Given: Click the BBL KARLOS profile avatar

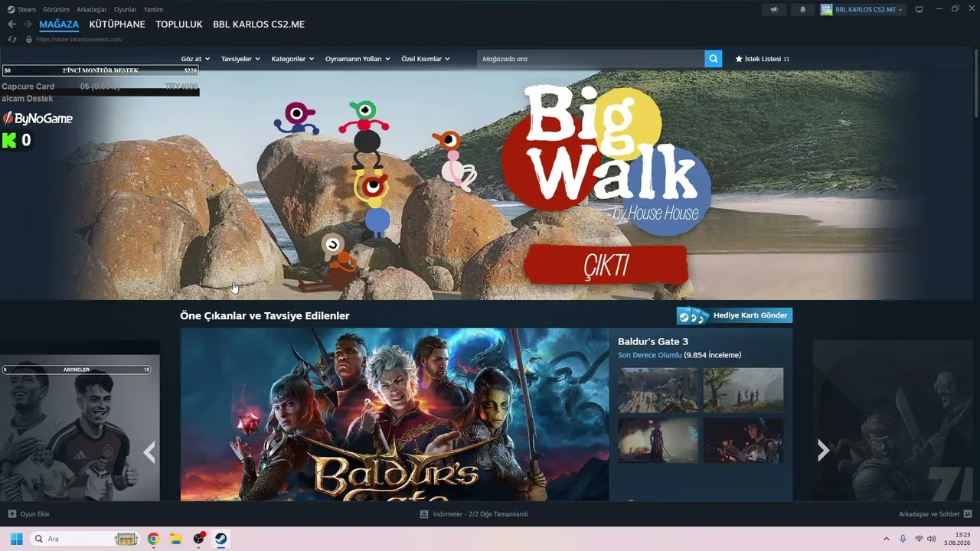Looking at the screenshot, I should [826, 9].
